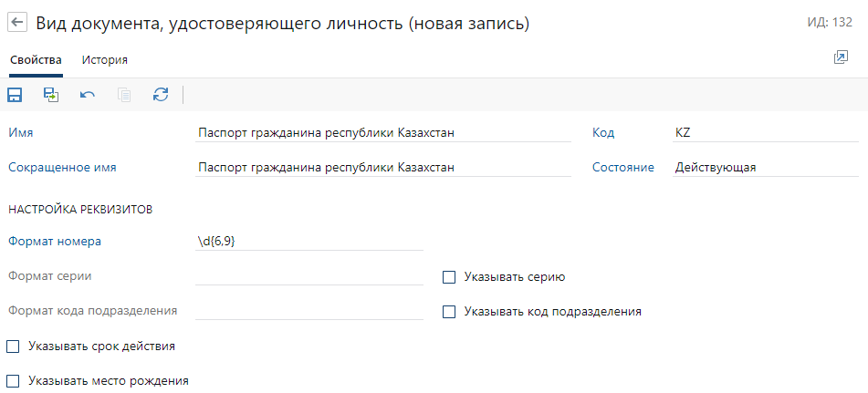The height and width of the screenshot is (393, 868).
Task: Select the Свойства tab
Action: (36, 60)
